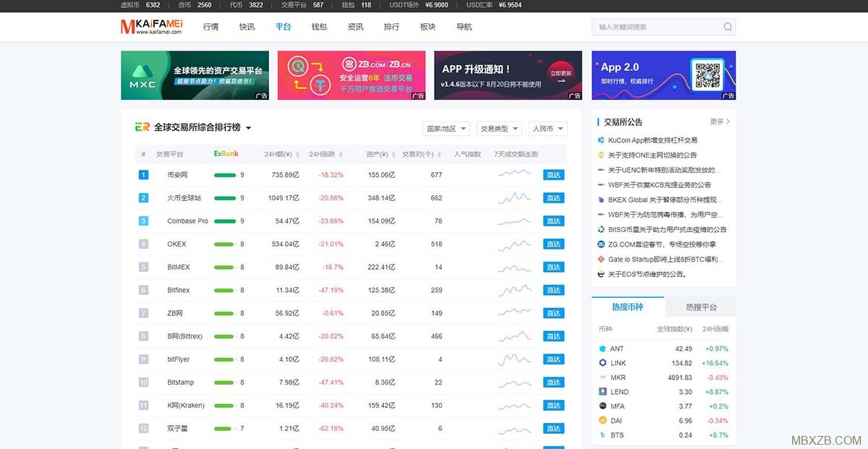Click the ExRank ER logo icon
The width and height of the screenshot is (868, 449).
pos(142,127)
